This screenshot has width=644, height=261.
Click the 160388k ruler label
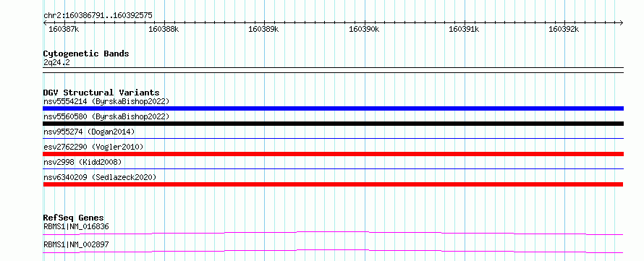(x=164, y=30)
